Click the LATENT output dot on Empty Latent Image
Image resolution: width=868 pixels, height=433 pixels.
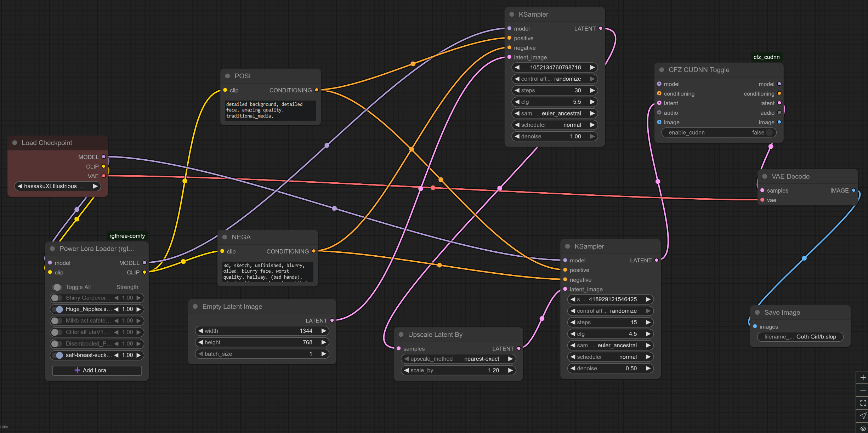point(332,320)
